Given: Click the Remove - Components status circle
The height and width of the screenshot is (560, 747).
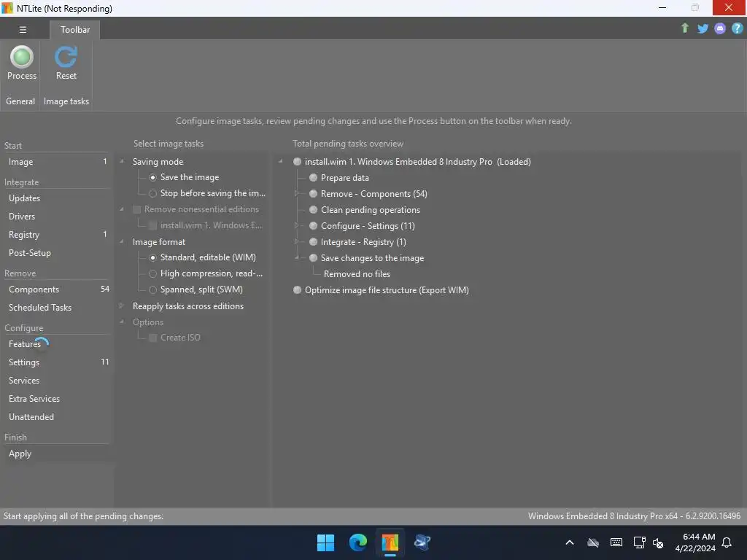Looking at the screenshot, I should tap(313, 194).
